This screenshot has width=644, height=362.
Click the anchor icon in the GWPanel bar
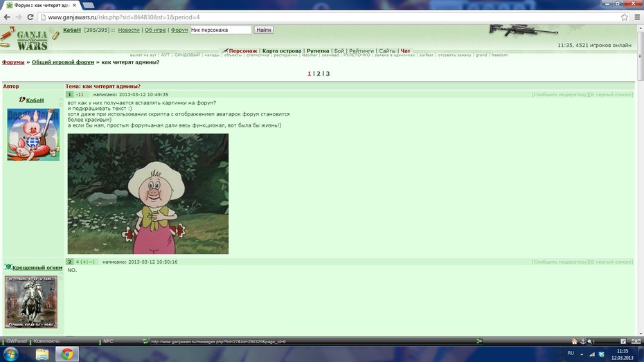582,341
